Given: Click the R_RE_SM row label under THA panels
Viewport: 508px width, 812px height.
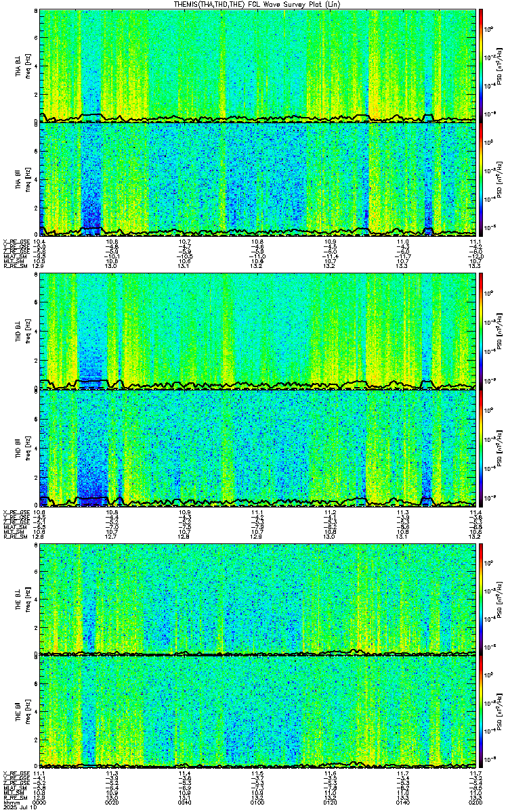Looking at the screenshot, I should click(14, 267).
